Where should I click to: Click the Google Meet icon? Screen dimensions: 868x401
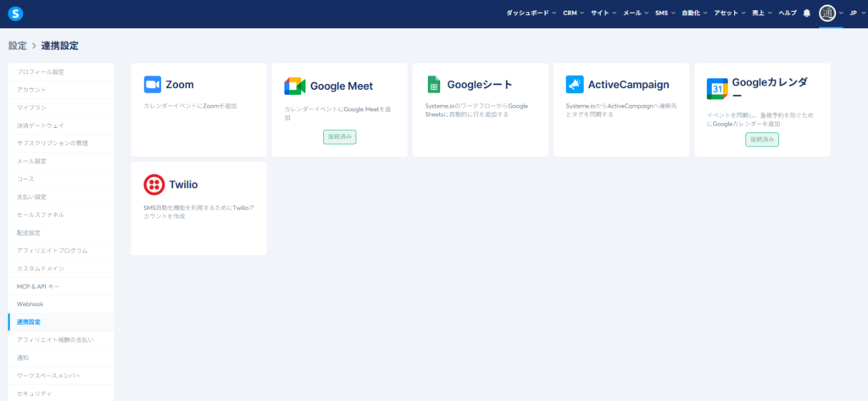tap(294, 86)
